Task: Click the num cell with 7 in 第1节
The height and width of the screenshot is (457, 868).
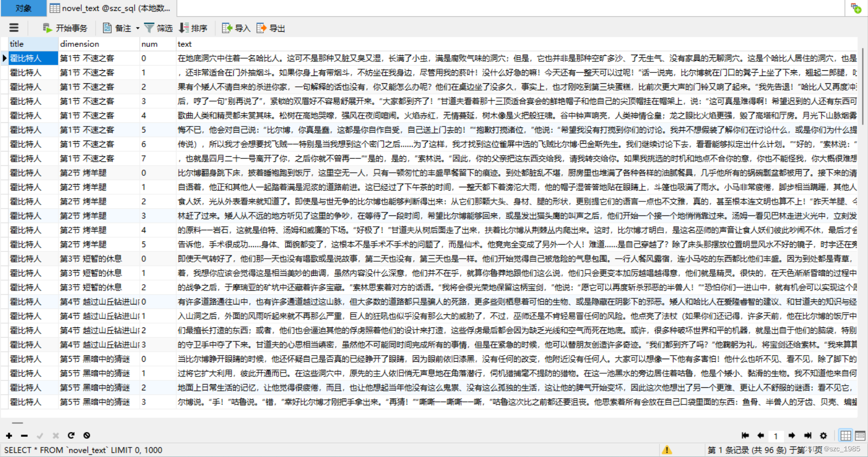Action: coord(158,158)
